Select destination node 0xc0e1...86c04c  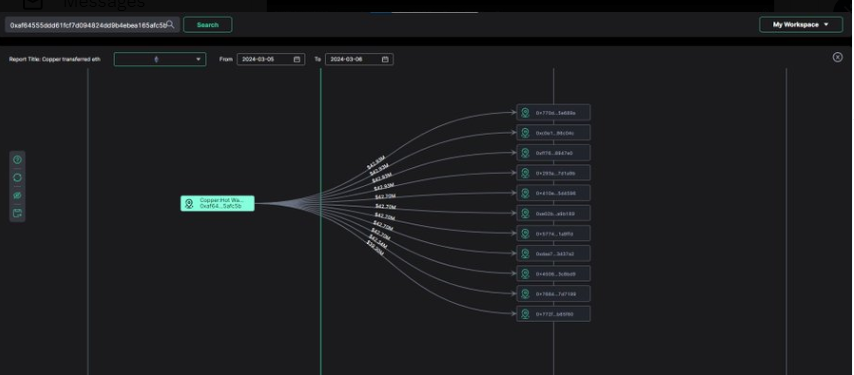(x=553, y=133)
